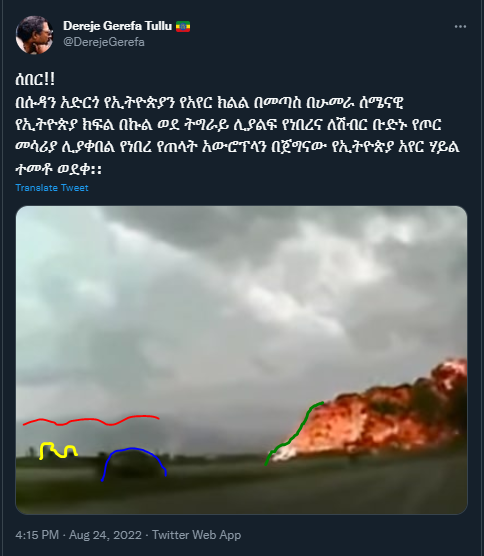Click the last line of Amharic tweet text

tap(59, 169)
